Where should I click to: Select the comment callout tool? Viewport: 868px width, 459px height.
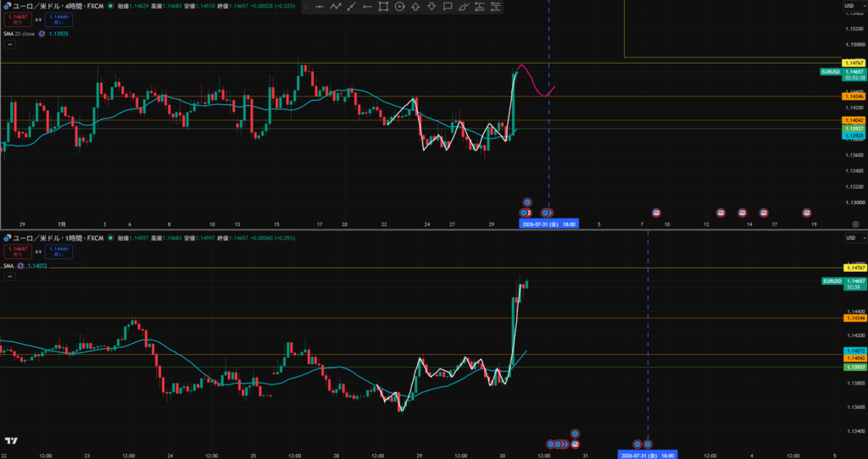coord(448,7)
